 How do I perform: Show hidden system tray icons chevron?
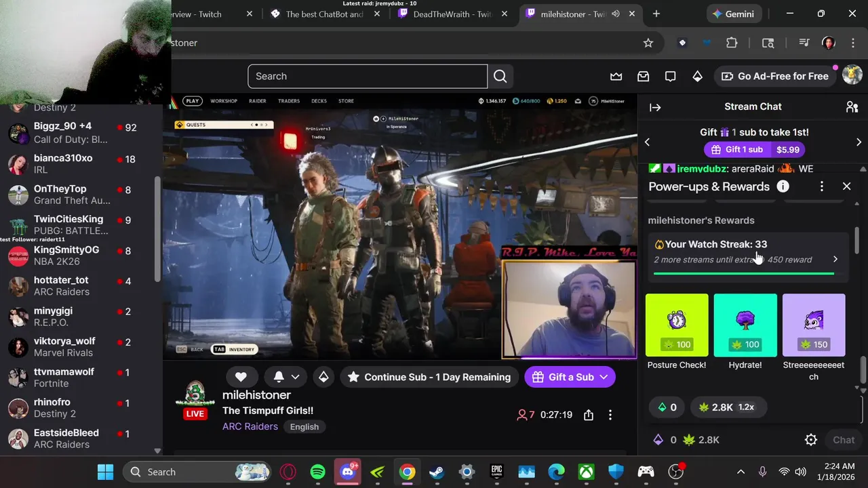(741, 472)
